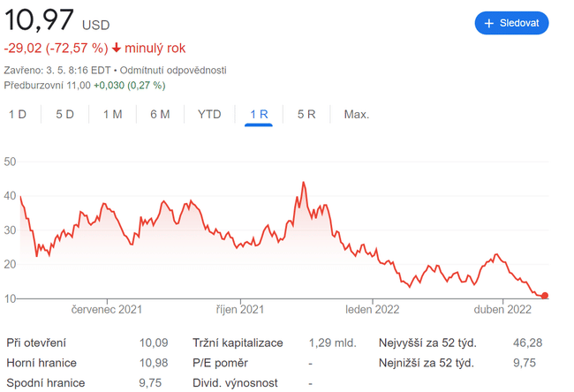This screenshot has width=574, height=392.
Task: Click the Sledovat follow button
Action: click(x=511, y=23)
